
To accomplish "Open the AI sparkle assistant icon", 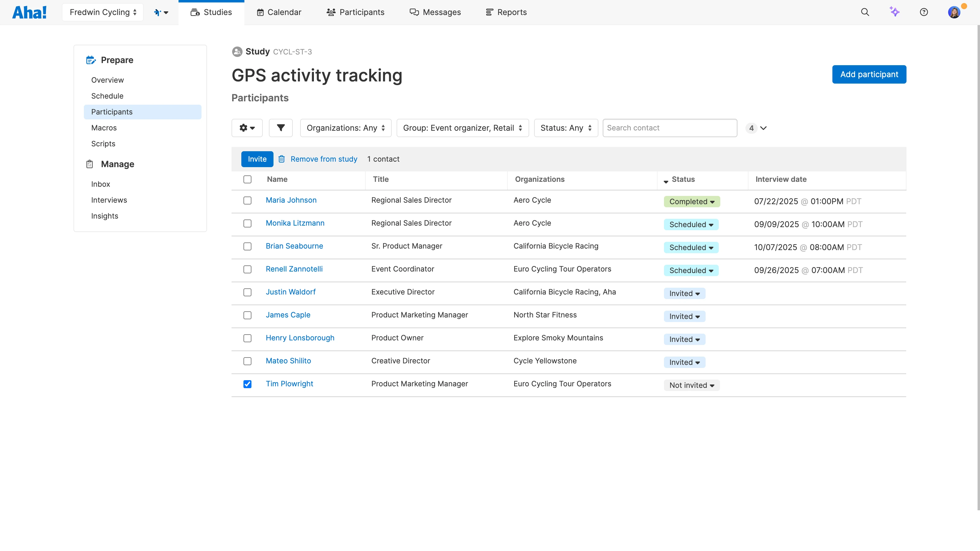I will [x=894, y=12].
